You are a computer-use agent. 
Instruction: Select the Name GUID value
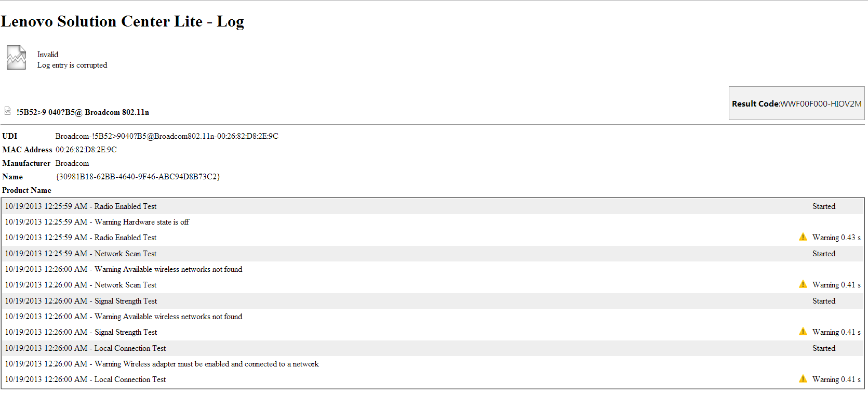[138, 177]
